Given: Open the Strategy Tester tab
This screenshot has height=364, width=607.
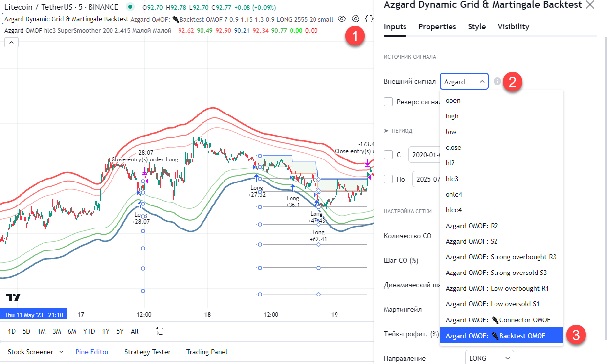Looking at the screenshot, I should click(x=147, y=352).
